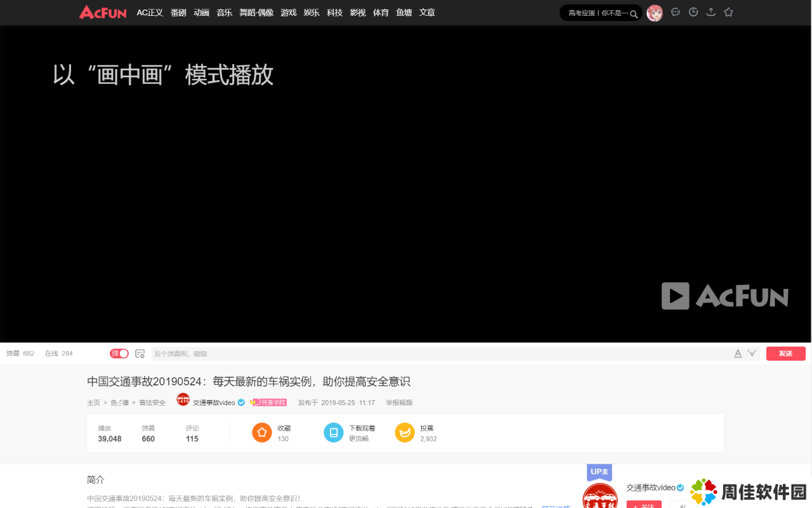Open danmaku font style settings (A icon)
812x508 pixels.
[738, 354]
